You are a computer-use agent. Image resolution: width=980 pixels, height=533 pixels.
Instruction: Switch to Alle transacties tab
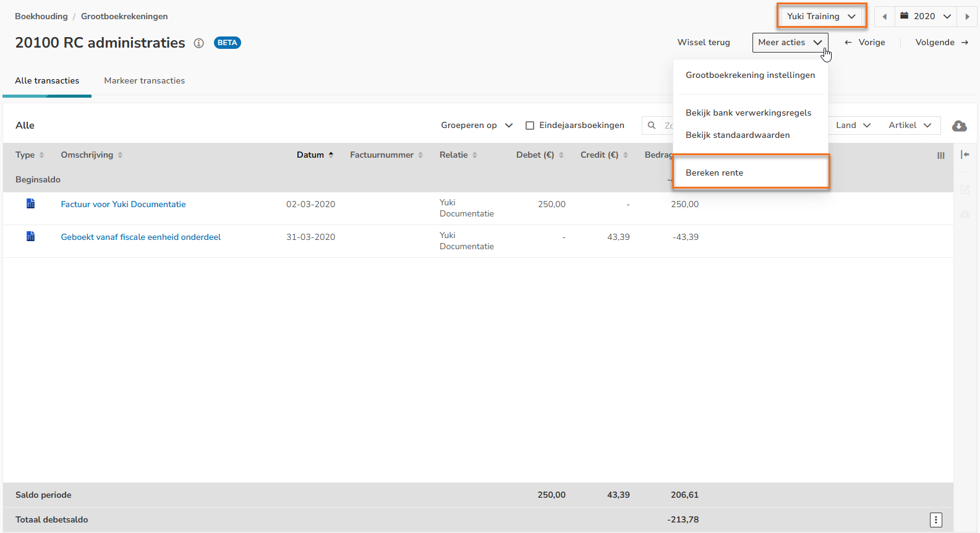(47, 81)
